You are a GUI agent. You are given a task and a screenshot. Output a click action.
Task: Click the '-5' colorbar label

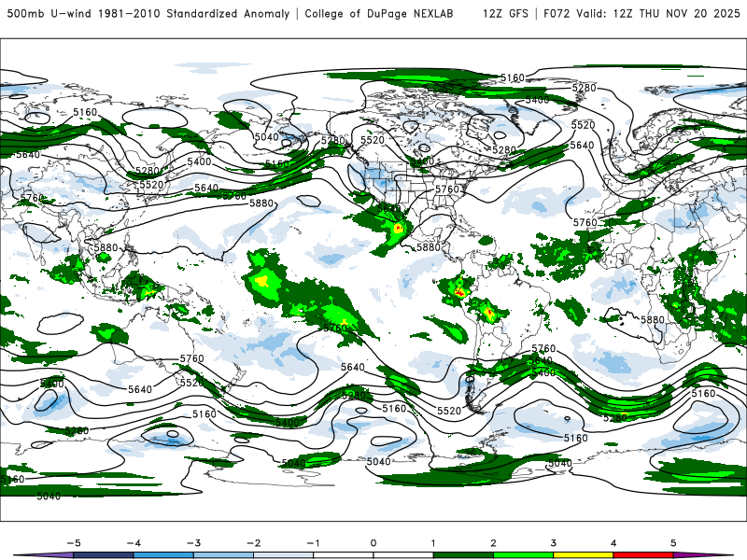pyautogui.click(x=74, y=543)
